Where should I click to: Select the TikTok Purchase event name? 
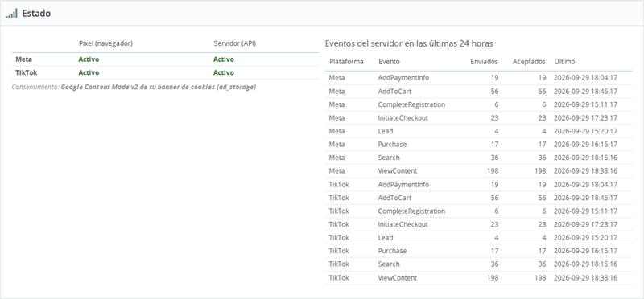[392, 251]
